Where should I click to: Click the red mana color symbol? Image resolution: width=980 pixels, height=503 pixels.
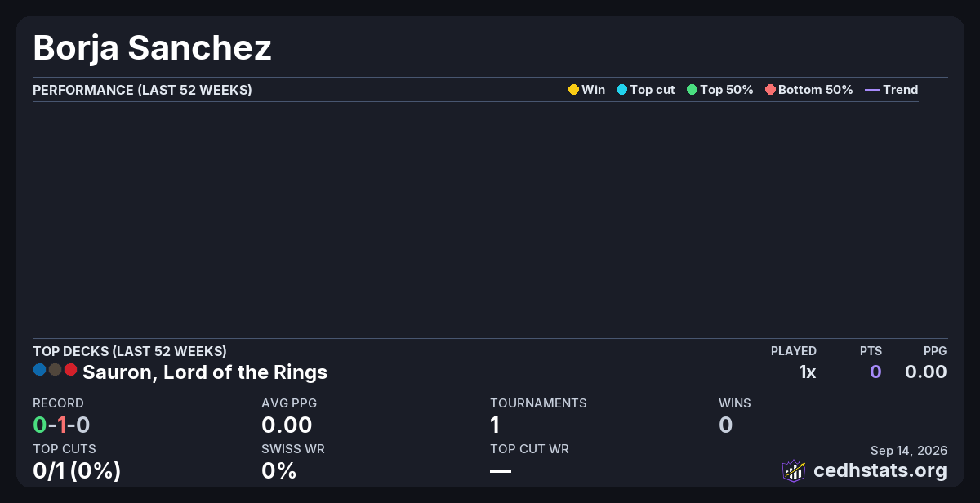[70, 370]
